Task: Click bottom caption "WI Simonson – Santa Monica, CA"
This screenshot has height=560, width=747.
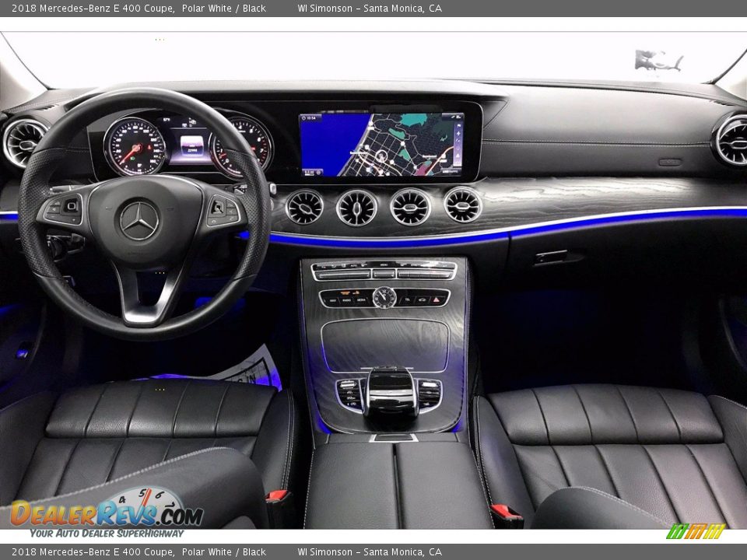Action: (x=370, y=552)
